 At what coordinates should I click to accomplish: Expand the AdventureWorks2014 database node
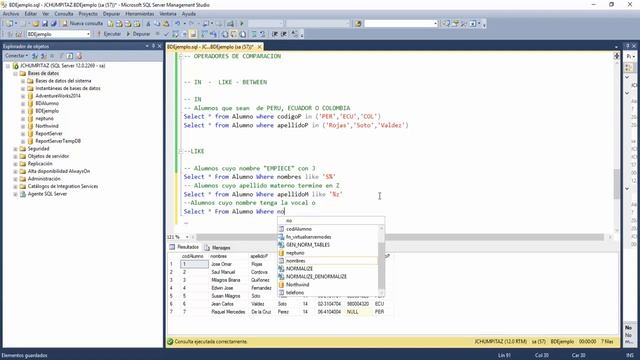click(23, 96)
